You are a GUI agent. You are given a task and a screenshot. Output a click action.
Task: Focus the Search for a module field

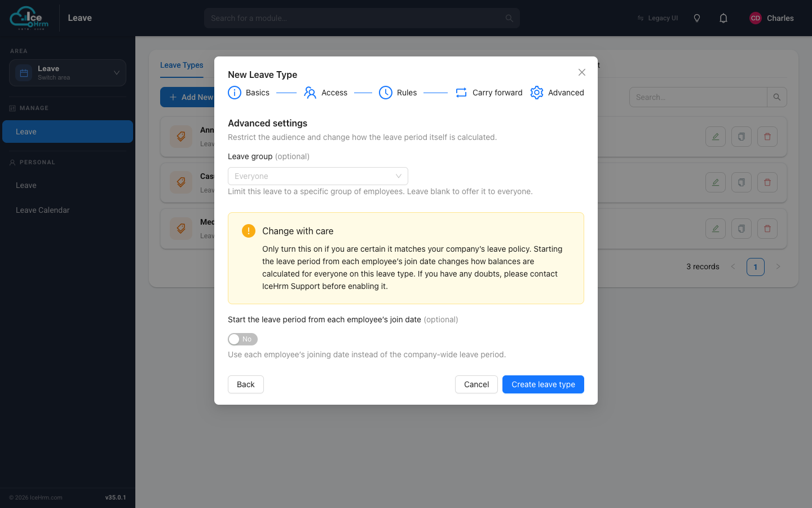(362, 18)
